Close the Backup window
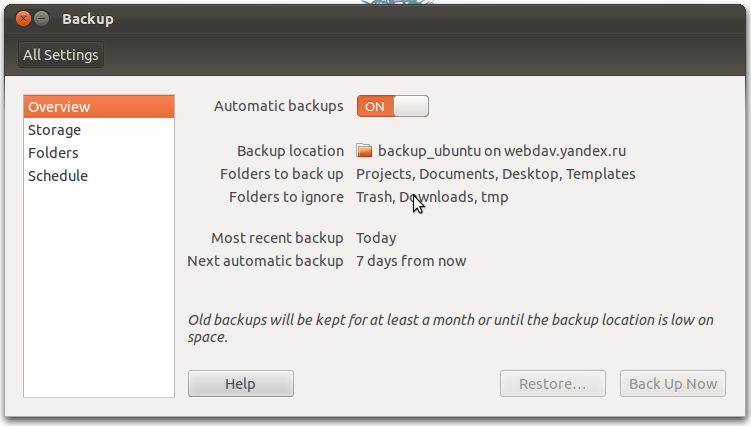 tap(23, 19)
